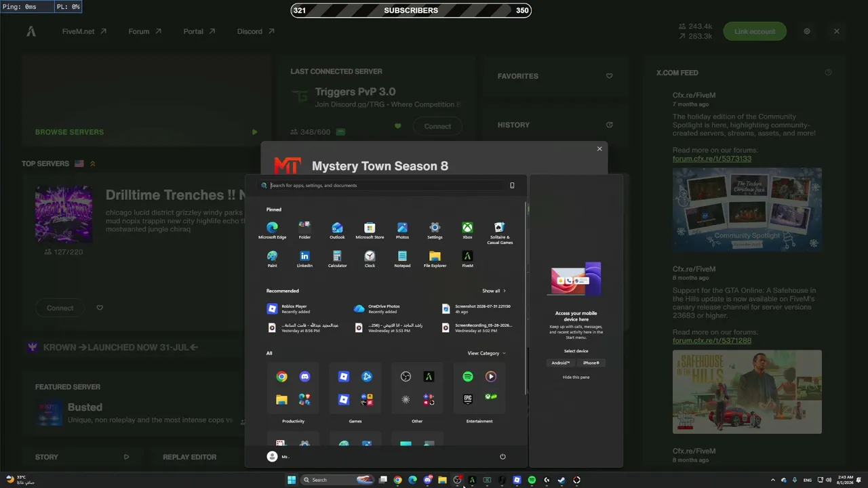Open the Portal link in FiveM
The image size is (868, 488).
[x=199, y=31]
